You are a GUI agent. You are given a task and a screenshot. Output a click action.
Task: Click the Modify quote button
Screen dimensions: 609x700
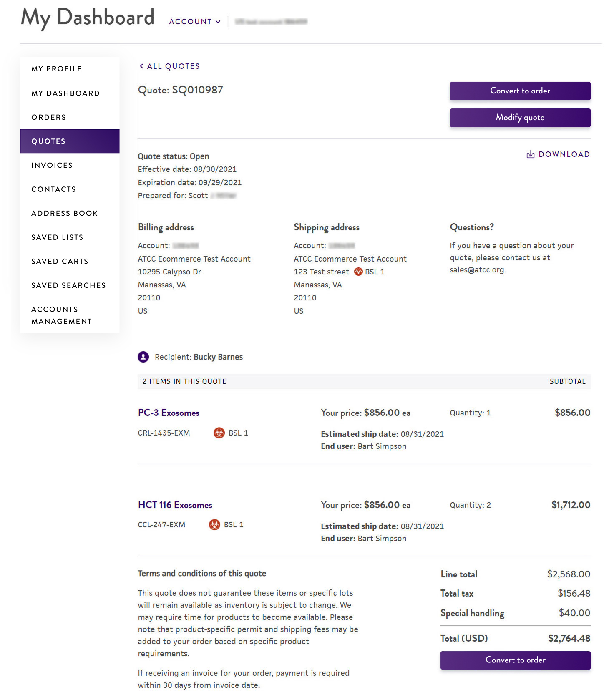520,118
